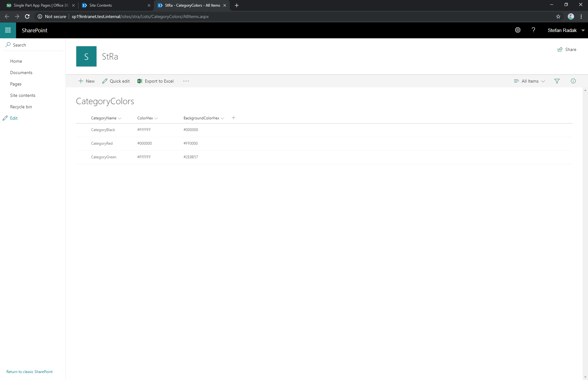Click the page scrollbar down arrow
The width and height of the screenshot is (588, 380).
(x=585, y=377)
